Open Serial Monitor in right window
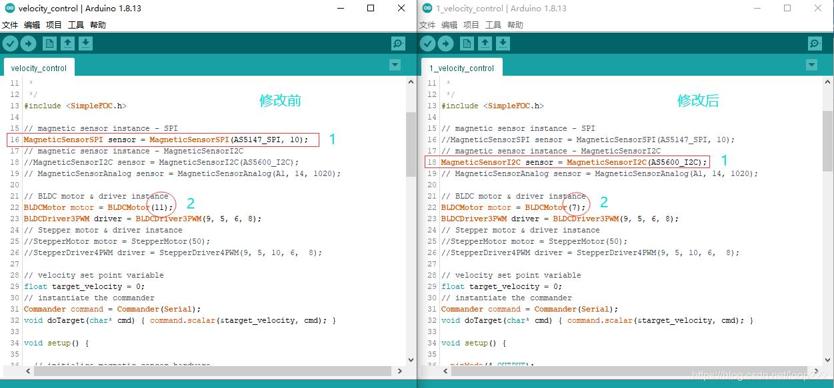 [815, 44]
